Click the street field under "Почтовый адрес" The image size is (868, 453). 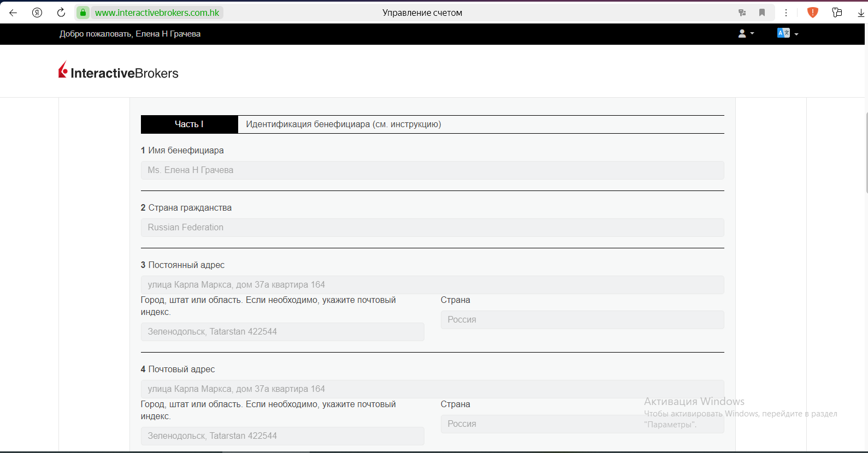pyautogui.click(x=433, y=389)
